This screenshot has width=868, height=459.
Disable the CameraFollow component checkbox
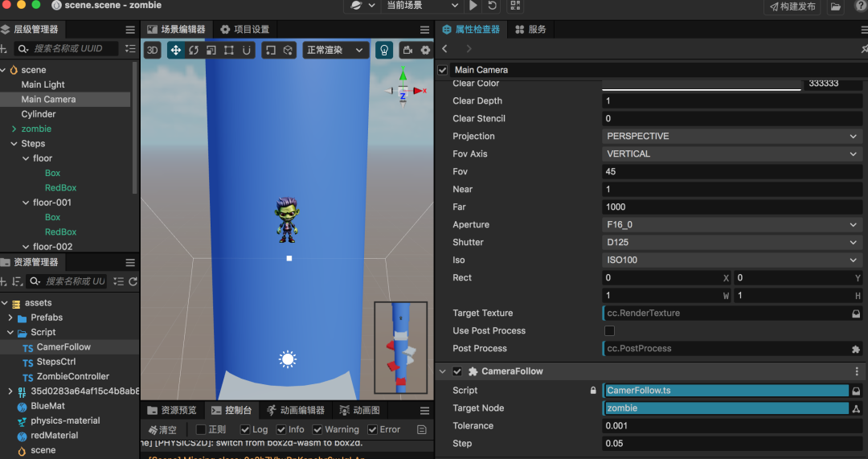[457, 371]
